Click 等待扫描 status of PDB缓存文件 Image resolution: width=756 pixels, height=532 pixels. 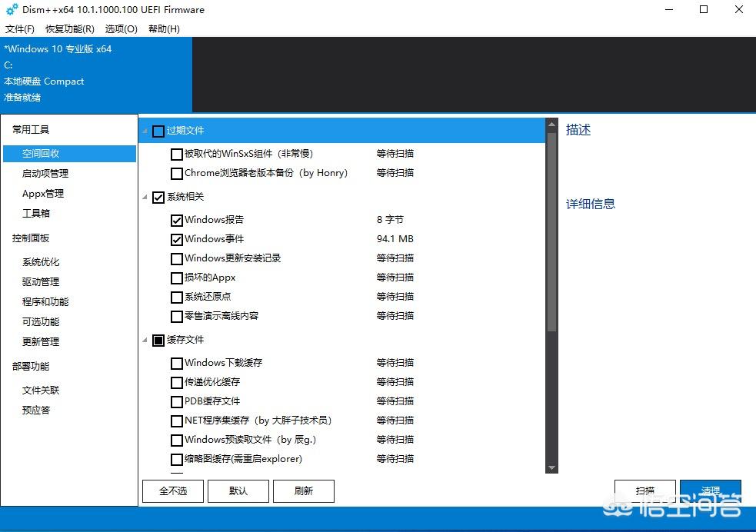(x=395, y=401)
